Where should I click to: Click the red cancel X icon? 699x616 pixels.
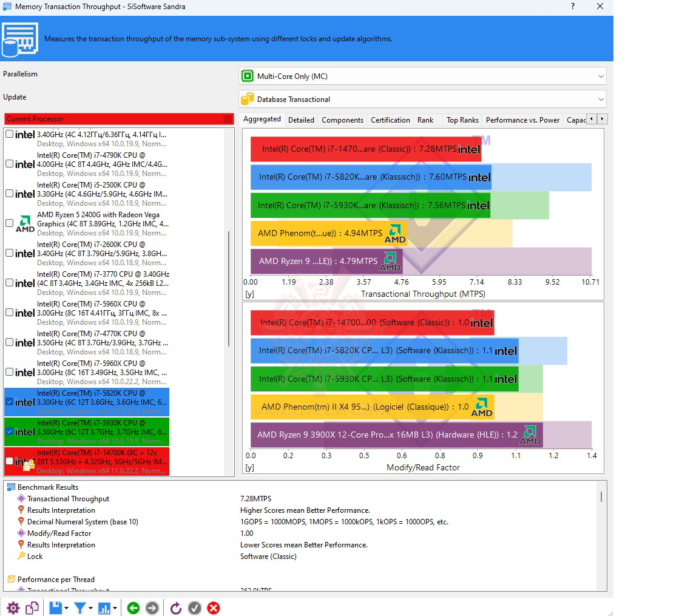(x=214, y=608)
